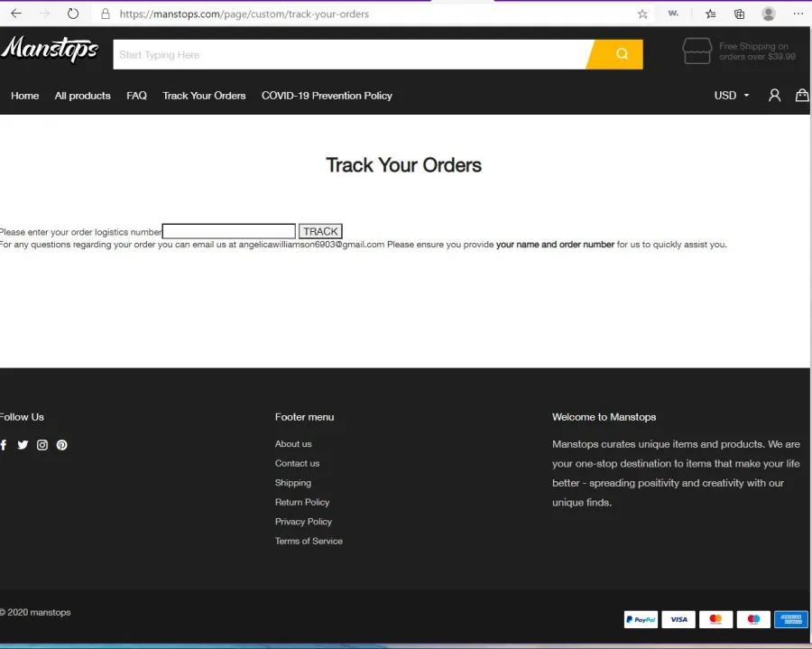This screenshot has height=649, width=812.
Task: Visit the Instagram profile icon
Action: pos(42,445)
